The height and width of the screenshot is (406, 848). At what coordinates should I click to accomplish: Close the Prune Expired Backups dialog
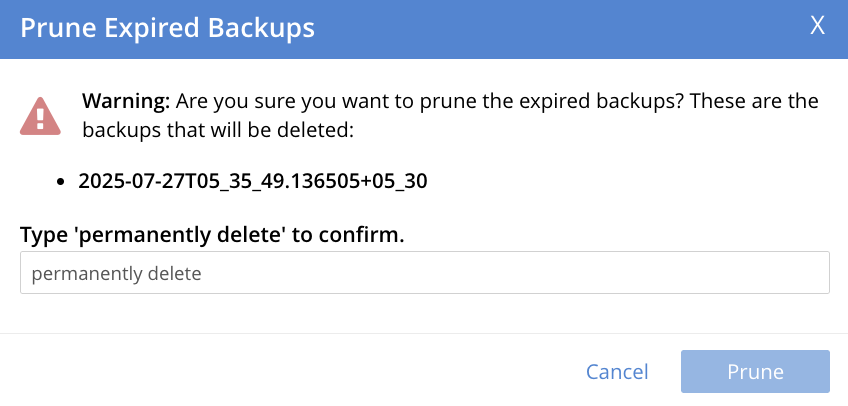(817, 27)
